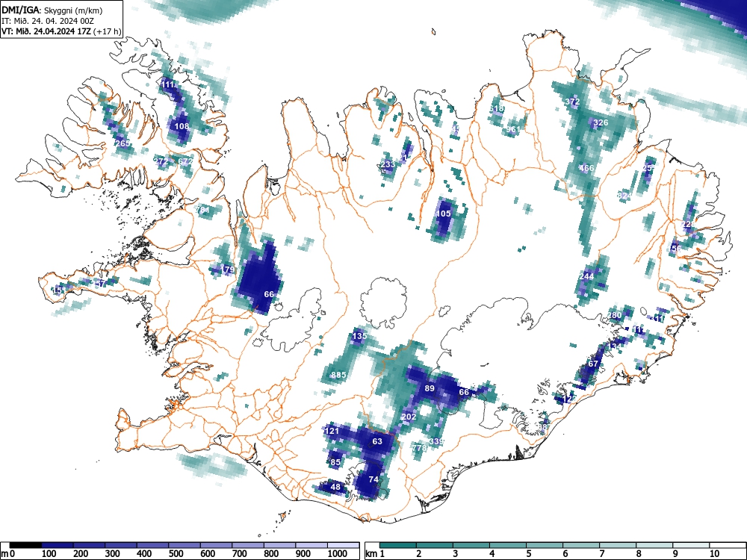Click the 'm' unit label on metre scale
The height and width of the screenshot is (560, 747).
[4, 554]
